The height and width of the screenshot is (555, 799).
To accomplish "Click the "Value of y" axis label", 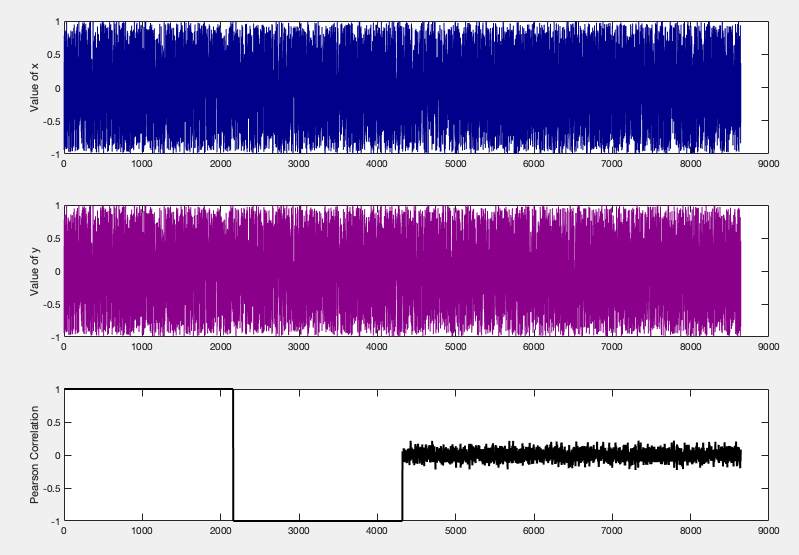I will [x=34, y=271].
